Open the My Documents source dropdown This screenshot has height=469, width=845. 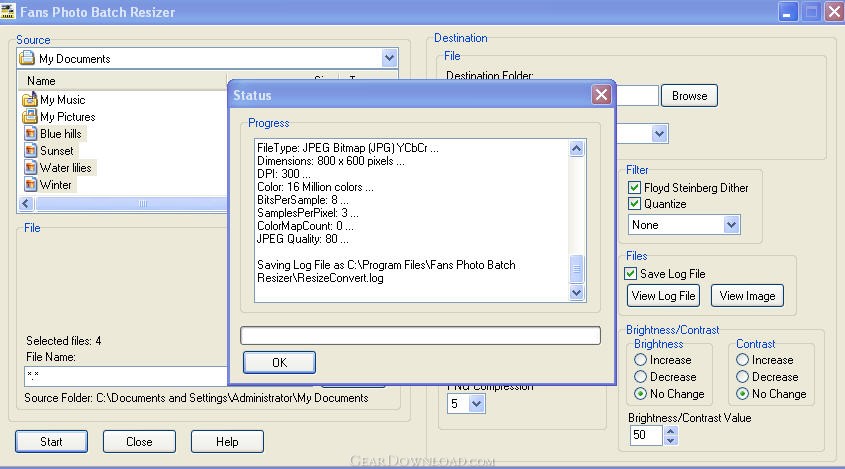(389, 58)
